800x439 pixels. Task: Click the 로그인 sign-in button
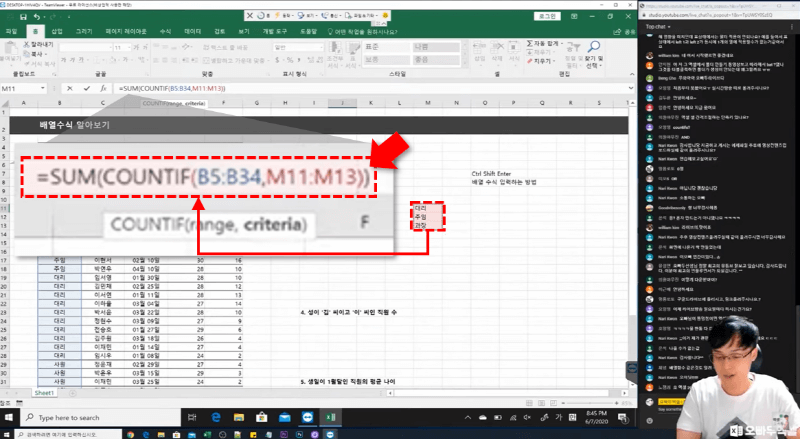coord(544,17)
